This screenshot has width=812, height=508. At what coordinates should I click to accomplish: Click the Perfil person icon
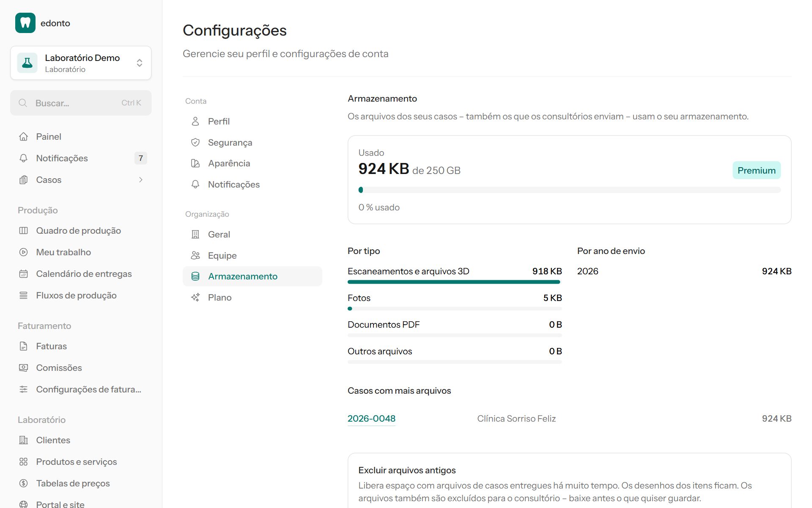click(195, 121)
